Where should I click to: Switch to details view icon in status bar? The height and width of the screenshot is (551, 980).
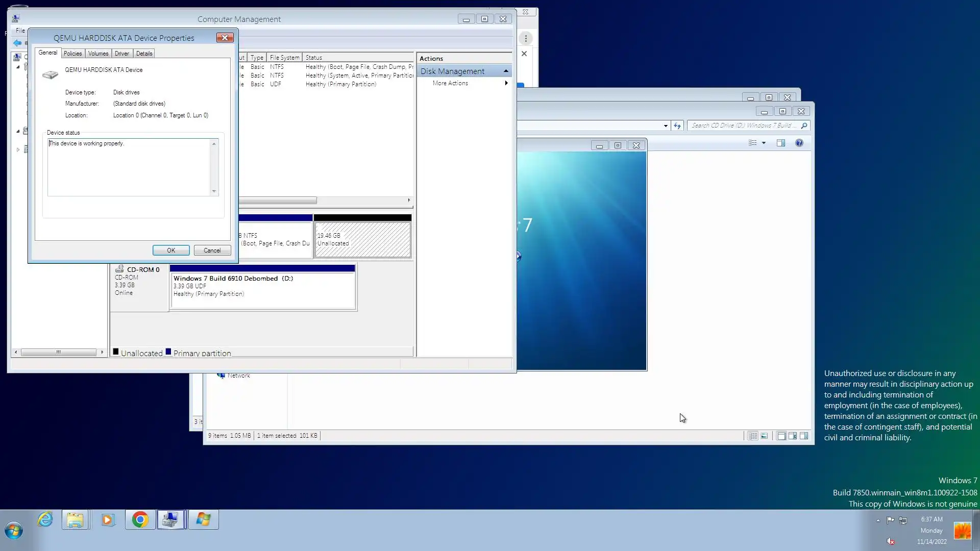point(753,436)
